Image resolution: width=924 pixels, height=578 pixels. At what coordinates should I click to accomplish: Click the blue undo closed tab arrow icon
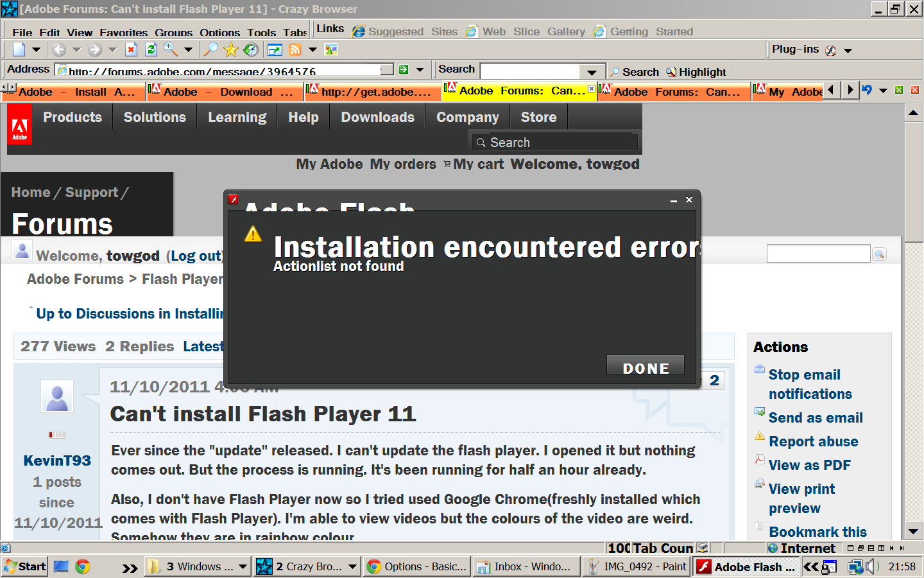click(x=867, y=90)
